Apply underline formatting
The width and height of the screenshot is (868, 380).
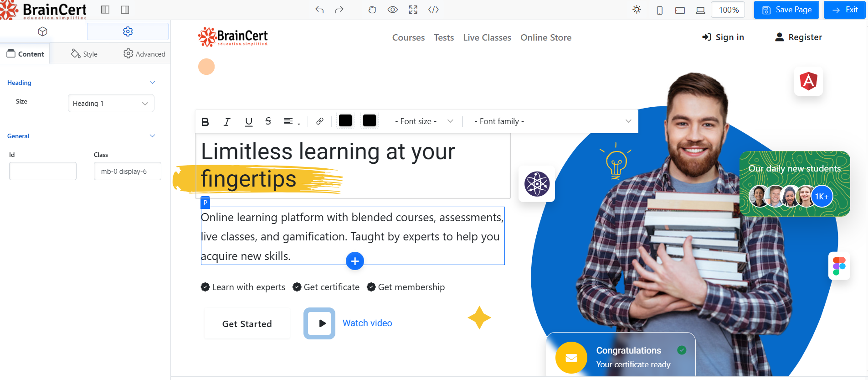coord(248,122)
